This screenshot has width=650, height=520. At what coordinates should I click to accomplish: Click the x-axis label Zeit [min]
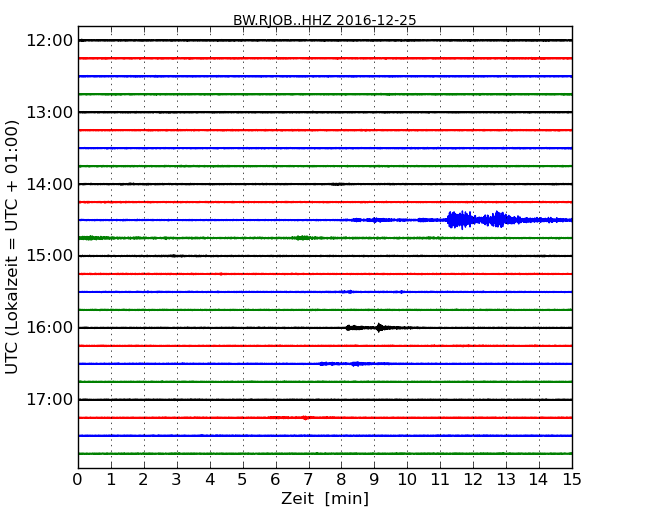[x=325, y=498]
